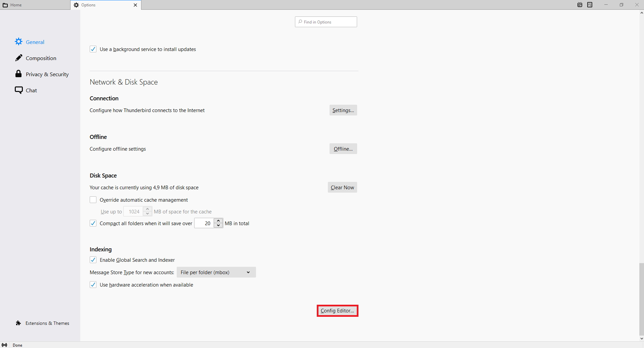Screen dimensions: 644x348
Task: Open Privacy & Security lock icon
Action: pos(18,74)
